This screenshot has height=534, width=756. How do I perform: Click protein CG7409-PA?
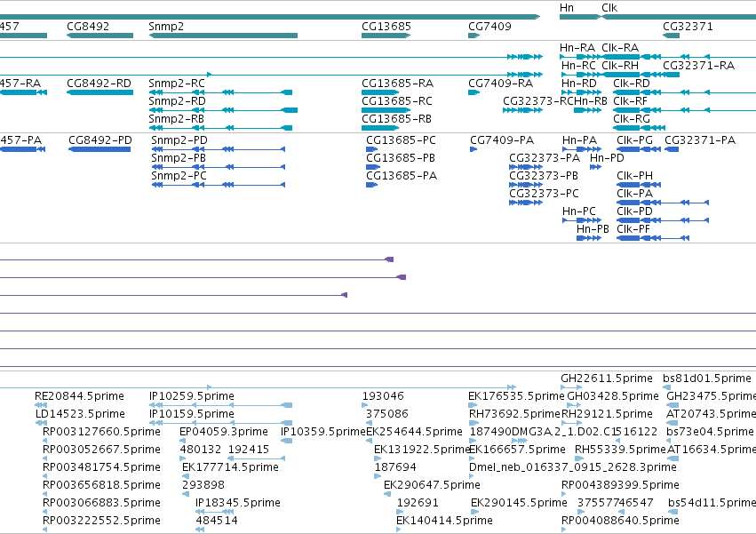coord(502,140)
